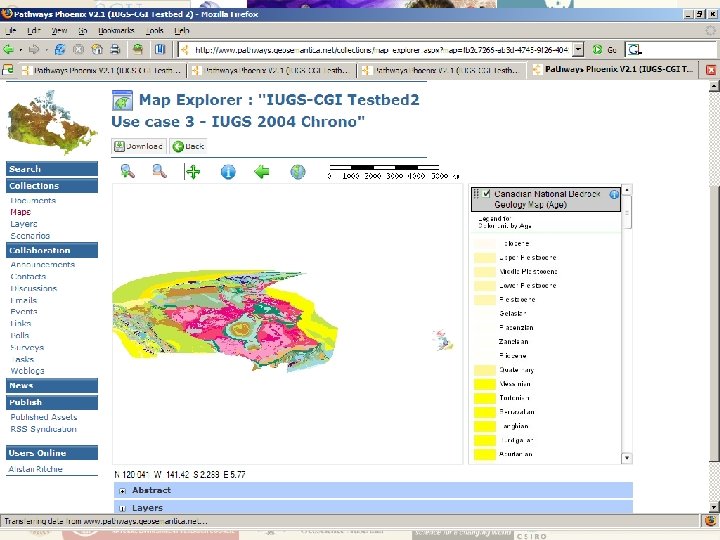Open the View menu
The height and width of the screenshot is (540, 720).
click(59, 31)
